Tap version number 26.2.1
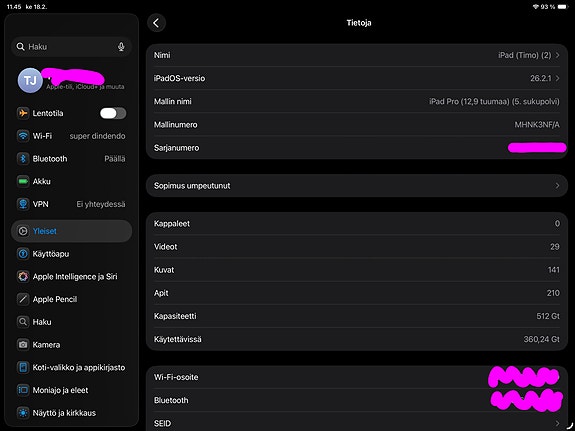 pyautogui.click(x=541, y=78)
